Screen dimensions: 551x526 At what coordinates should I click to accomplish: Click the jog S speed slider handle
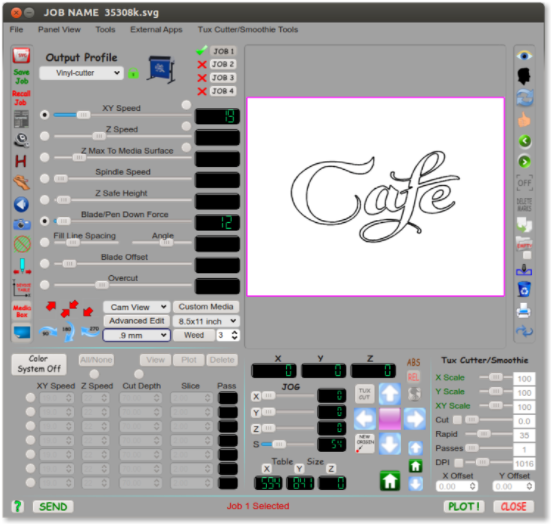[279, 444]
